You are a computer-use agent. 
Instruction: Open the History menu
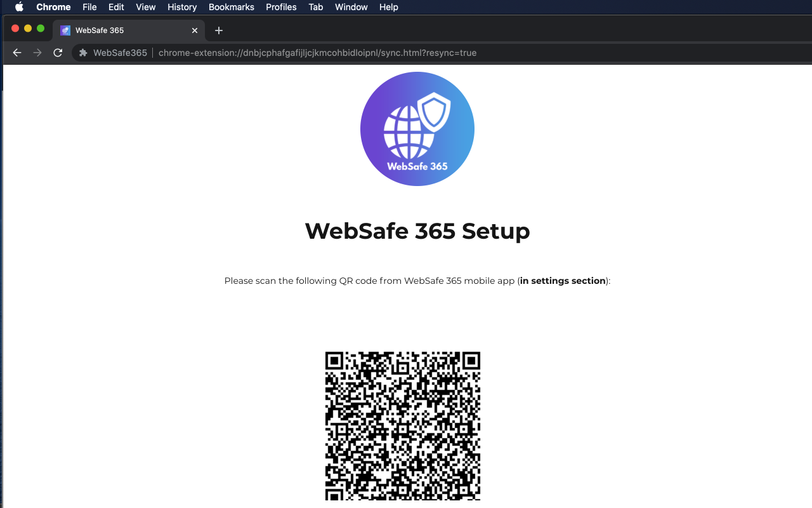click(182, 7)
